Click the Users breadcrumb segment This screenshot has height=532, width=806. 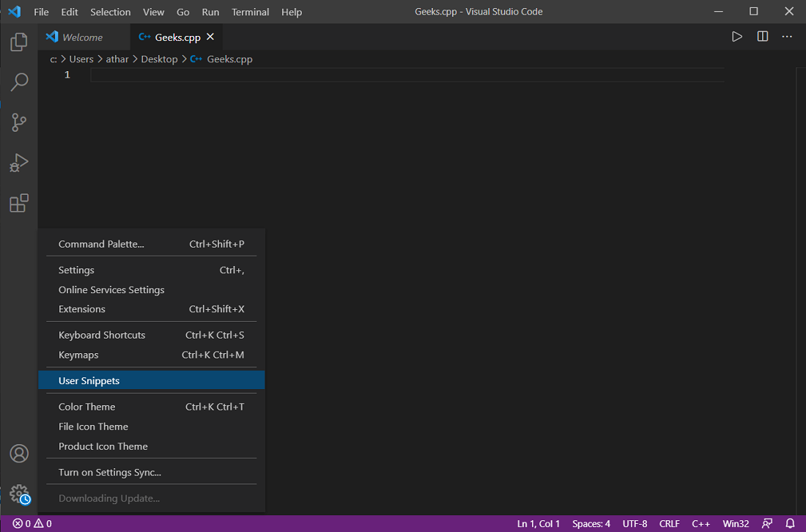click(81, 59)
